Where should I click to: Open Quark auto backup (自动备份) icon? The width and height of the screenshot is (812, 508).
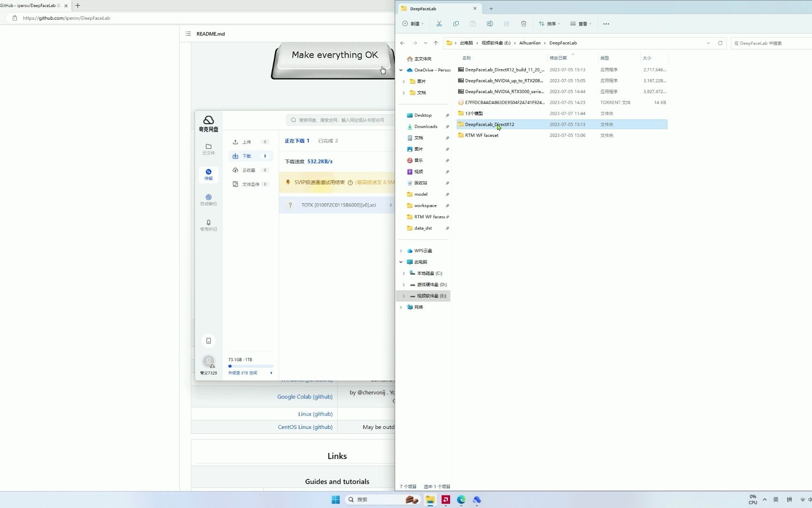pos(209,200)
